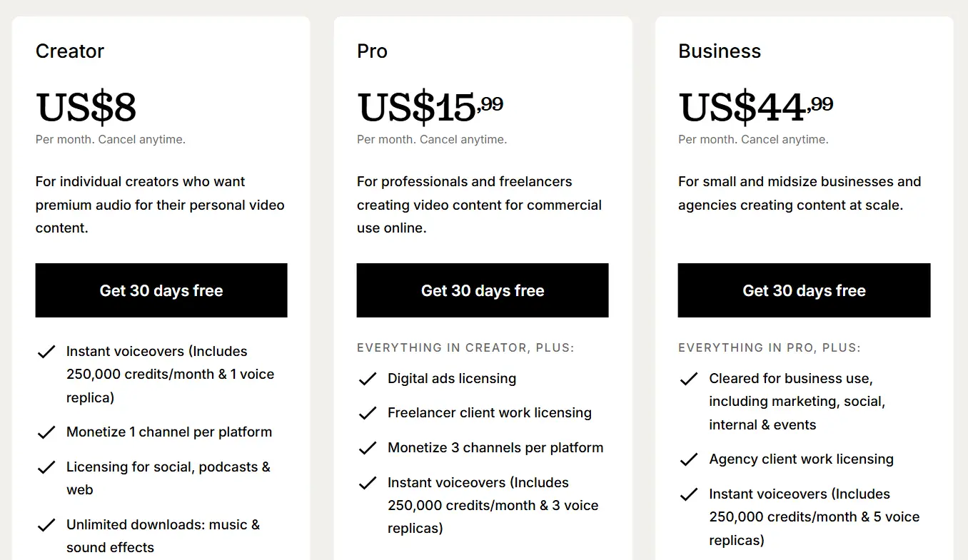Viewport: 968px width, 560px height.
Task: Click checkmark beside Digital ads licensing
Action: [x=368, y=379]
